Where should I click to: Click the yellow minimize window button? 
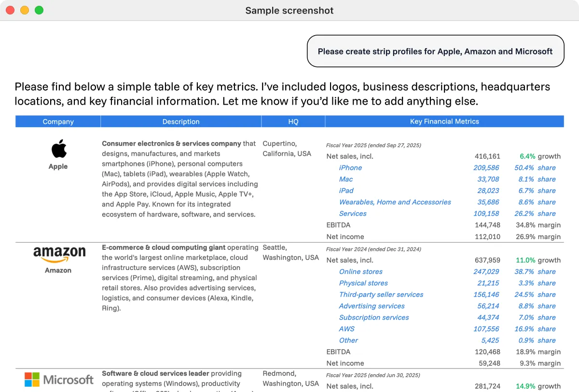[x=24, y=10]
